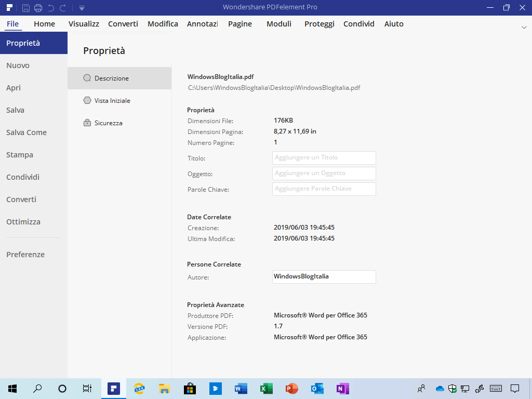
Task: Open OneNote from the taskbar
Action: [x=343, y=389]
